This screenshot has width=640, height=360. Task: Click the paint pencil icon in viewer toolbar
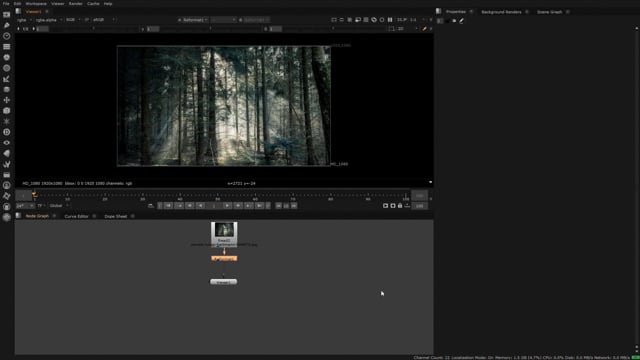[424, 29]
